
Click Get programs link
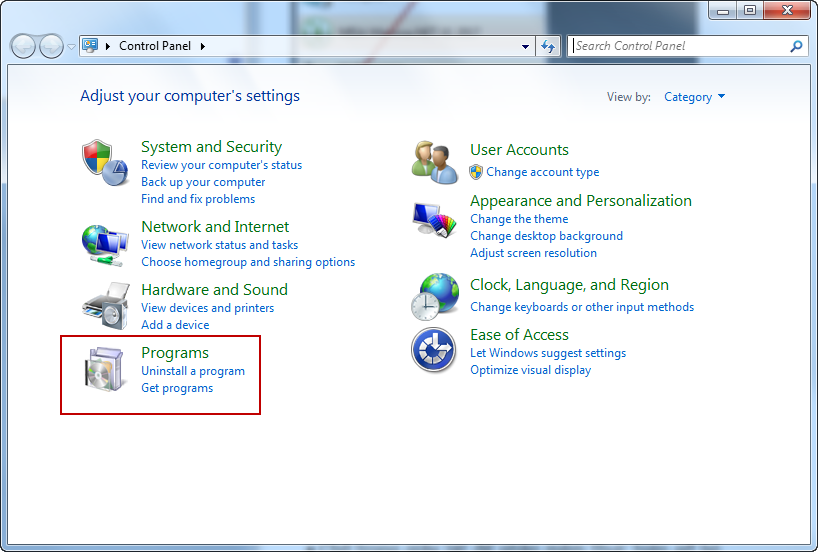[177, 388]
